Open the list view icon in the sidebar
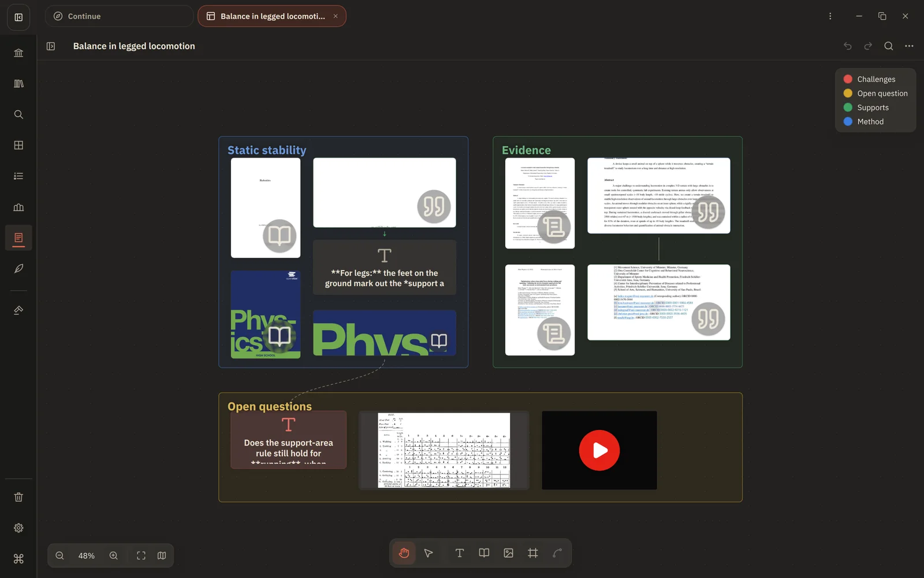Viewport: 924px width, 578px height. pos(18,176)
